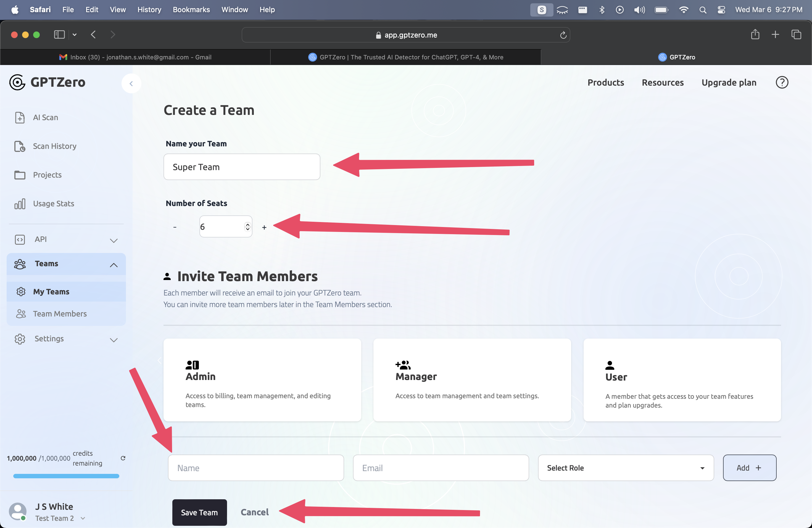Open the Select Role dropdown
The height and width of the screenshot is (528, 812).
tap(626, 468)
